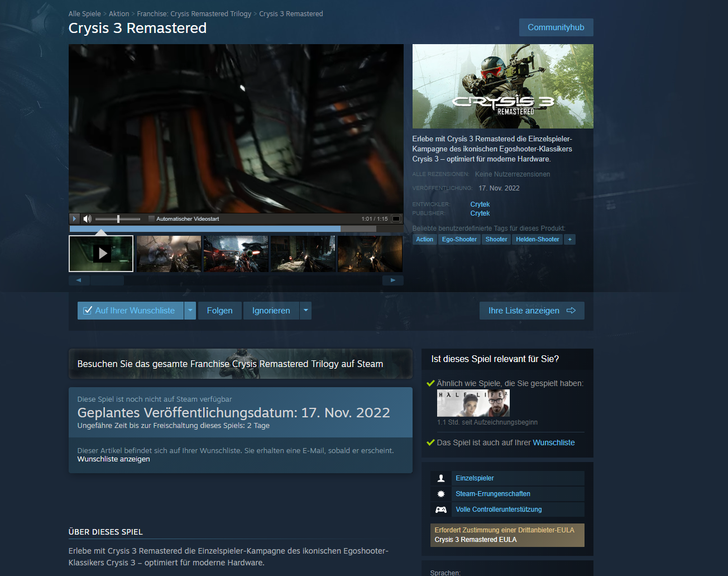Adjust the video volume slider

pos(118,218)
